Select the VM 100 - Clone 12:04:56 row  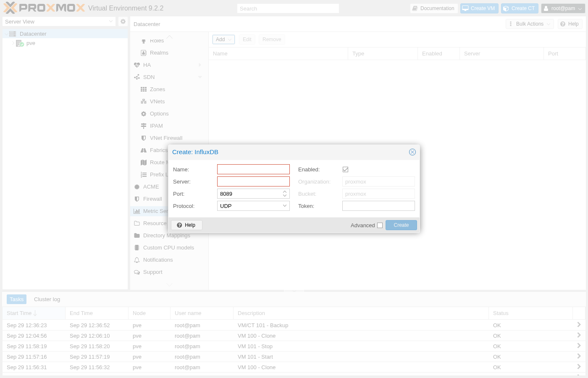click(x=294, y=336)
